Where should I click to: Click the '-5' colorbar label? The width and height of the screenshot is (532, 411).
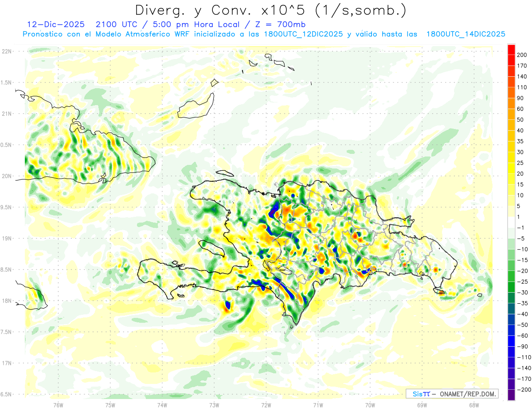click(521, 239)
